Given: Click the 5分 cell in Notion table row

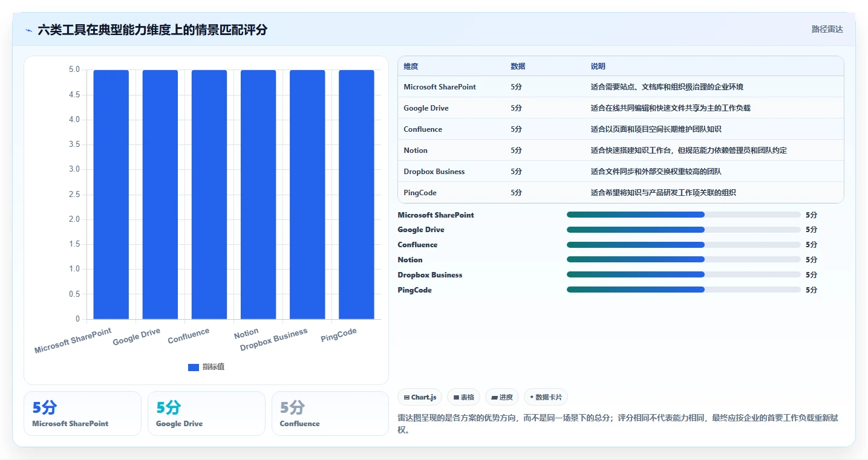Looking at the screenshot, I should [x=516, y=151].
